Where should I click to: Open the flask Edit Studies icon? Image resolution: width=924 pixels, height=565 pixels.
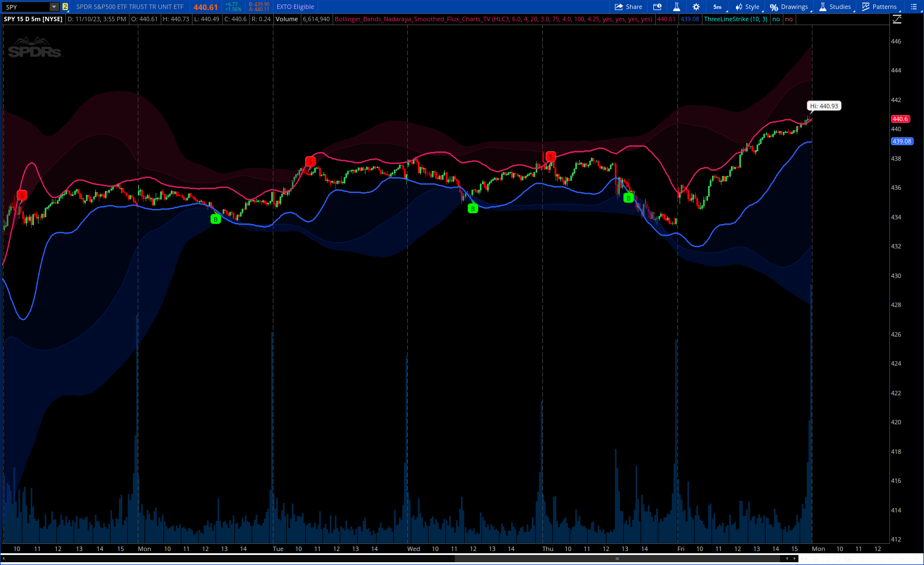coord(676,7)
